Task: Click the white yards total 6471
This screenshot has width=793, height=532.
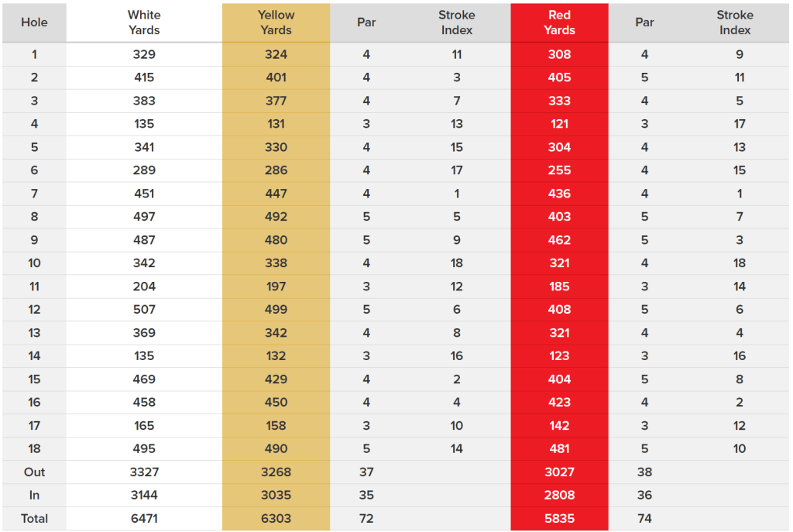Action: pyautogui.click(x=144, y=518)
